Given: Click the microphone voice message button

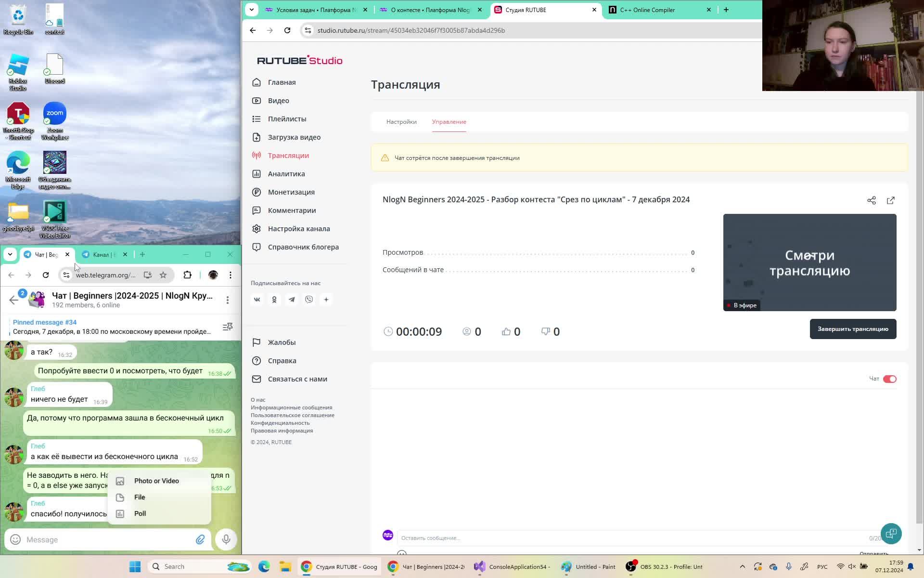Looking at the screenshot, I should click(x=226, y=539).
